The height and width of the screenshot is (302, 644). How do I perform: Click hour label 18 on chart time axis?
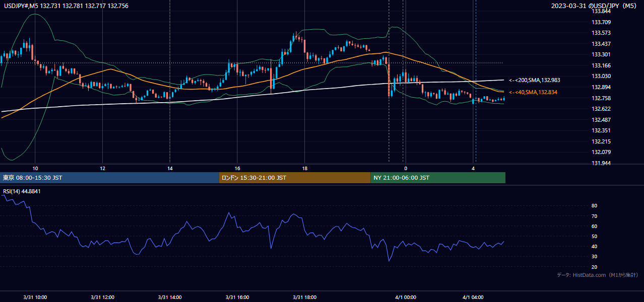(x=305, y=168)
